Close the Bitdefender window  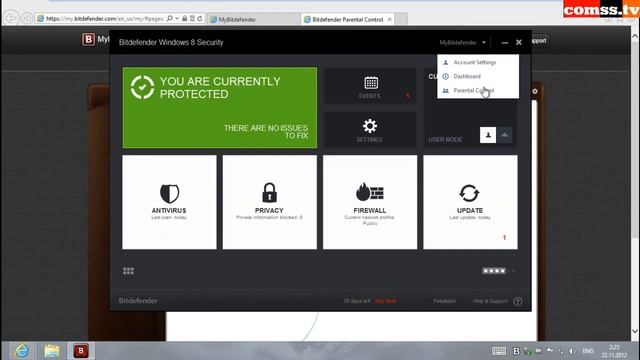tap(519, 42)
